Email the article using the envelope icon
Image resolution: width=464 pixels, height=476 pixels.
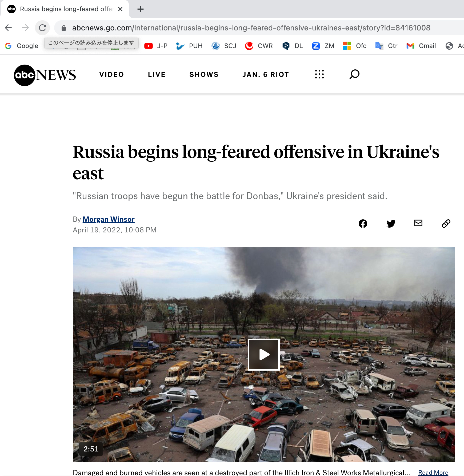click(418, 223)
